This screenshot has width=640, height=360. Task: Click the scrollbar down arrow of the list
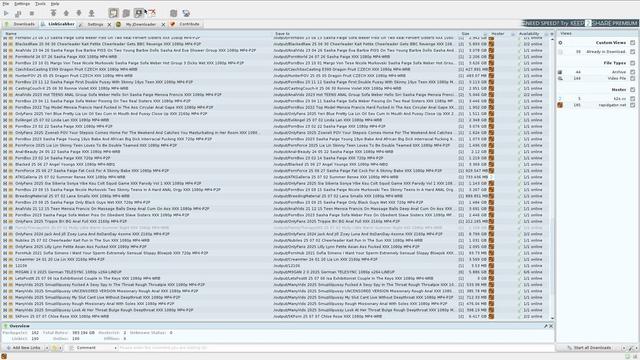pyautogui.click(x=552, y=318)
